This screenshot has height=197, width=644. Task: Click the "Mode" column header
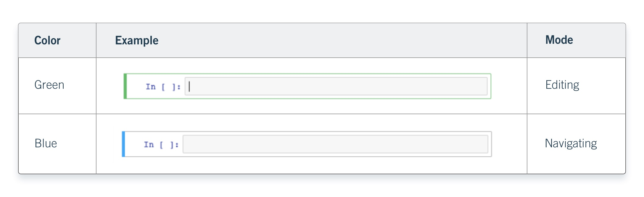(559, 40)
